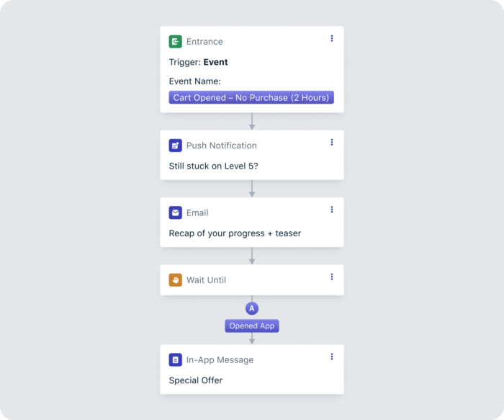Viewport: 504px width, 420px height.
Task: Click 'Recap of your progress + teaser' text
Action: coord(235,233)
